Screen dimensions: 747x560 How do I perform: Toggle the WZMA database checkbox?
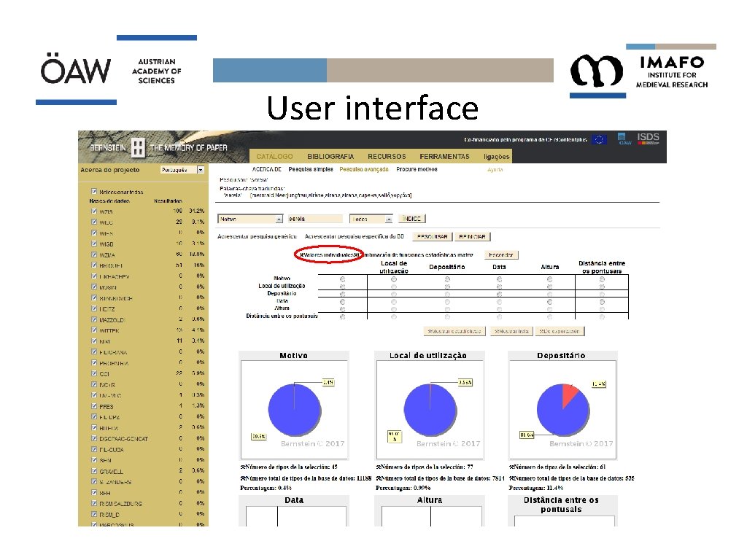point(94,254)
